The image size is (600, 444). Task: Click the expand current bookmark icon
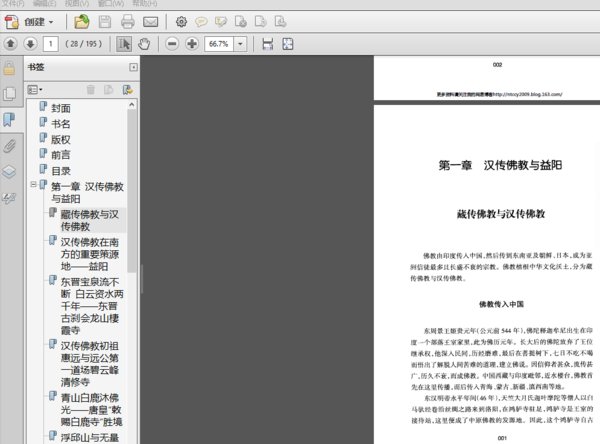(127, 90)
